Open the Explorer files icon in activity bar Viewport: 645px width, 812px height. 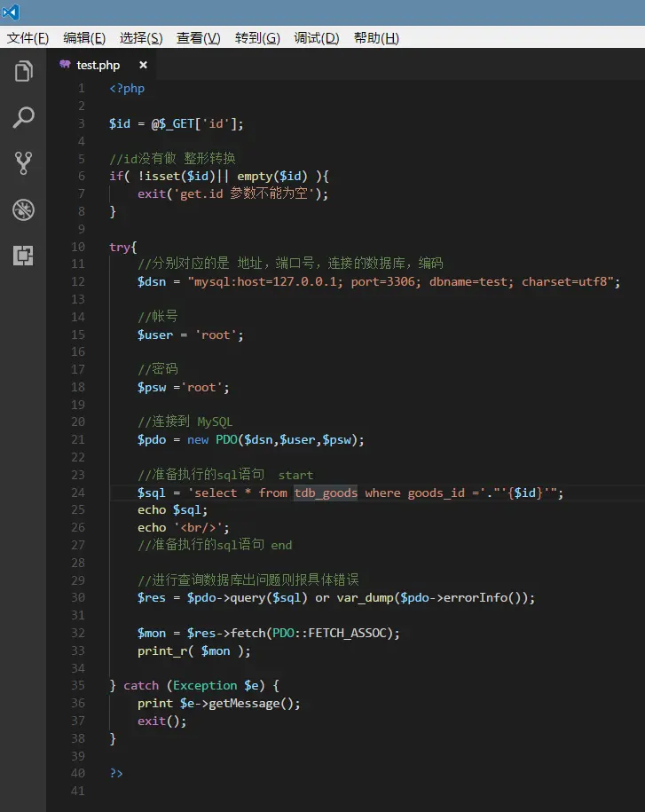coord(23,72)
